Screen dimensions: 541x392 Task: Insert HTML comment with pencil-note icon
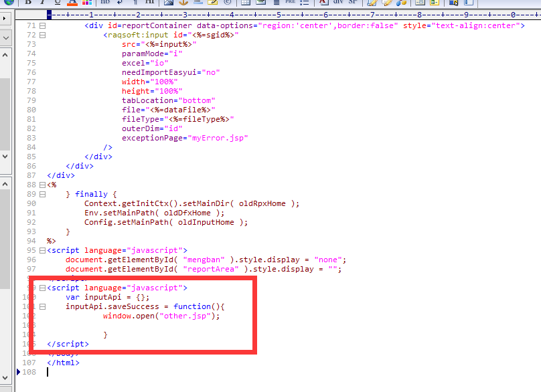(x=212, y=3)
